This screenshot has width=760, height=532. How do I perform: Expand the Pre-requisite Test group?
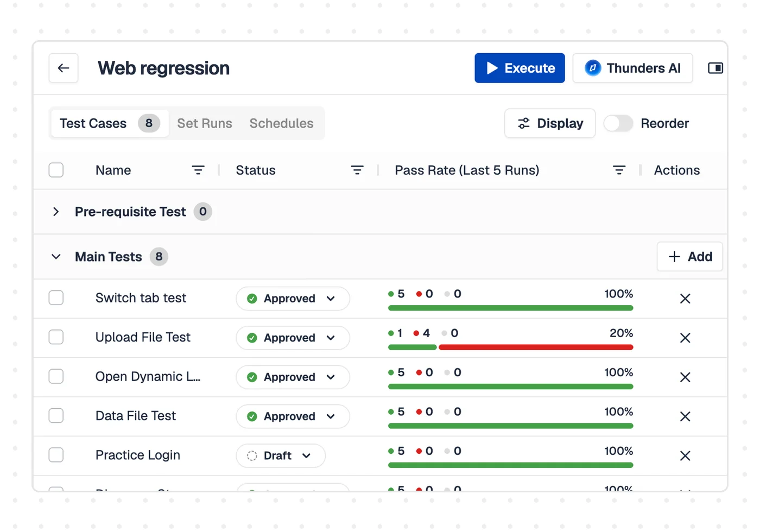[56, 212]
